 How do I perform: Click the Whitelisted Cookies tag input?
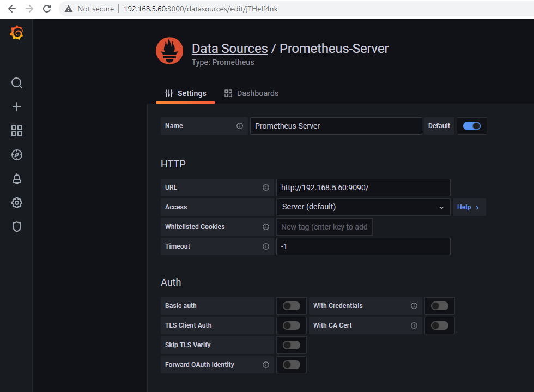click(x=324, y=227)
